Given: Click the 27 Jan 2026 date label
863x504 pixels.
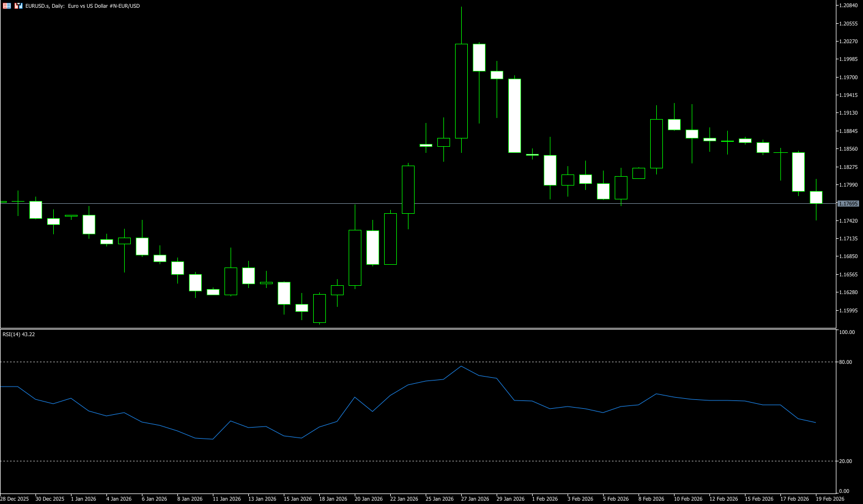Looking at the screenshot, I should 475,499.
